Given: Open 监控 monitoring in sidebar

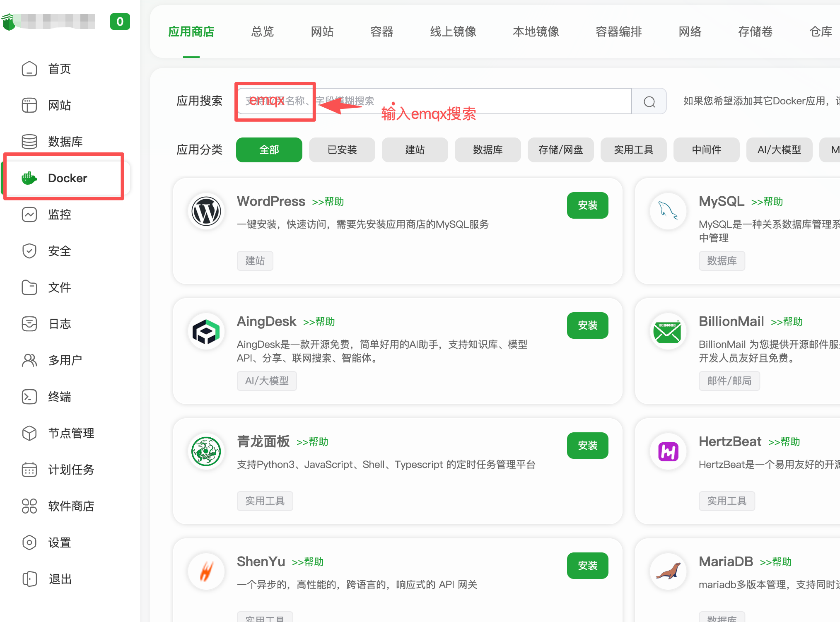Looking at the screenshot, I should (59, 215).
